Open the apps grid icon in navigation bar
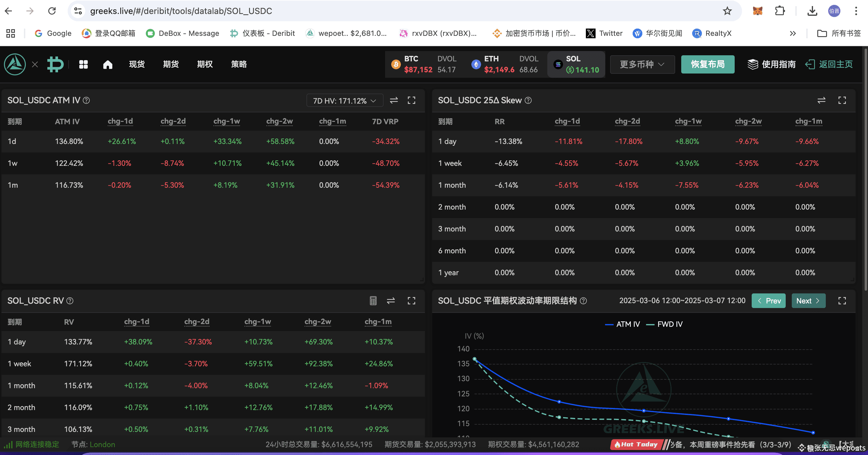The image size is (868, 455). pyautogui.click(x=83, y=64)
